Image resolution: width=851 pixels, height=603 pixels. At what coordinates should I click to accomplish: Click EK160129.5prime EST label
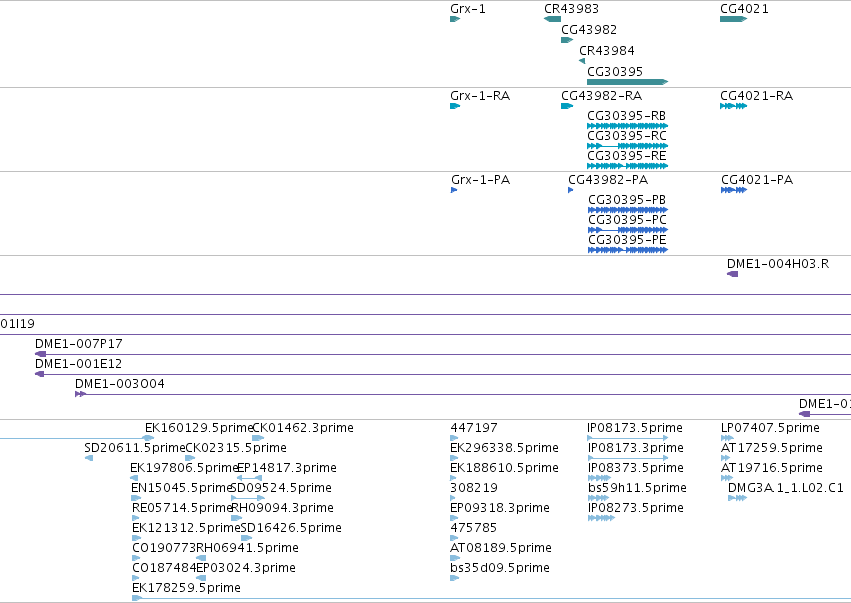click(x=199, y=428)
